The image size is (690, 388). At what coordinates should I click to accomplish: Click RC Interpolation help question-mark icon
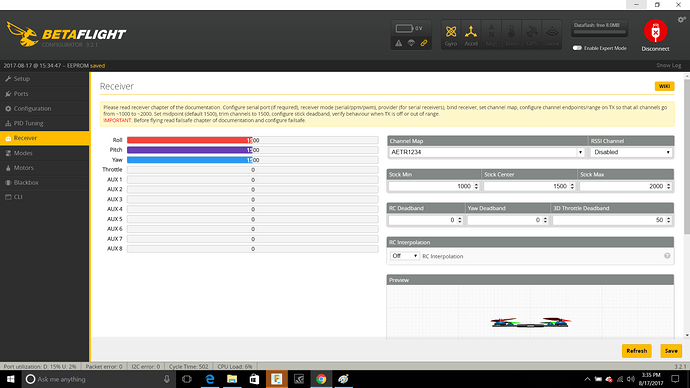pos(667,256)
